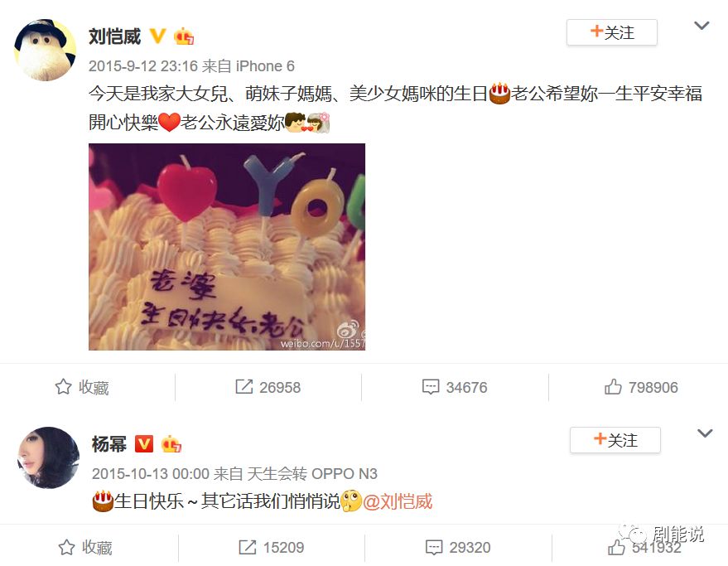Enlarge the birthday cake photo
Viewport: 728px width, 566px height.
[x=227, y=247]
